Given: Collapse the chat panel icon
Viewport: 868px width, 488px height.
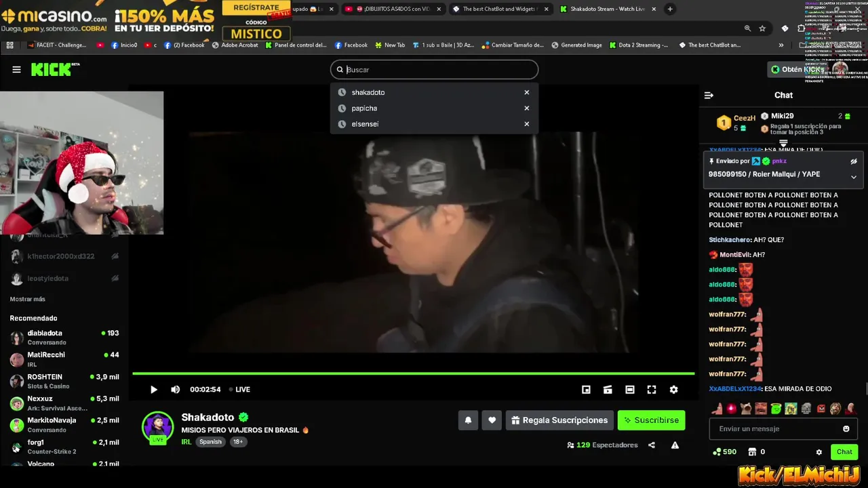Looking at the screenshot, I should pyautogui.click(x=709, y=96).
